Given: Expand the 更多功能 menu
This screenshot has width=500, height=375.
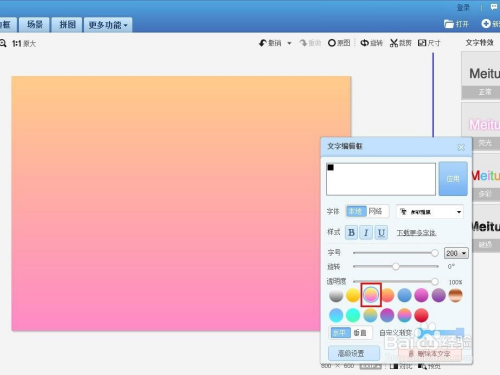Looking at the screenshot, I should [x=108, y=25].
